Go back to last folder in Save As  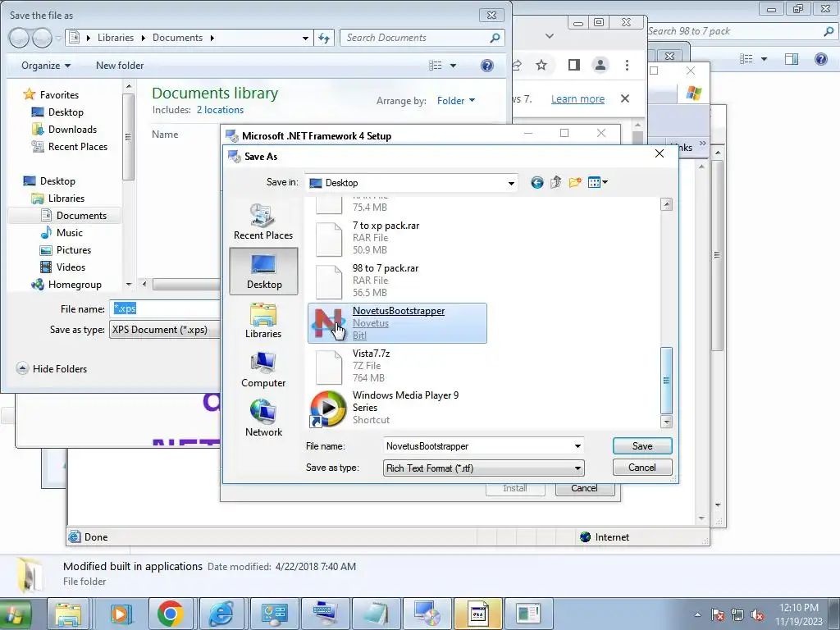[x=536, y=183]
